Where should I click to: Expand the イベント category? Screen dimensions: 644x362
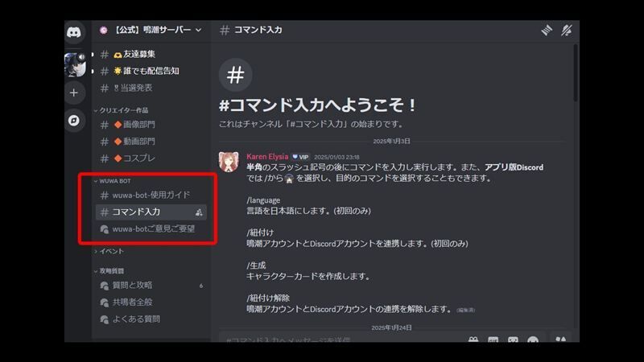[x=109, y=251]
